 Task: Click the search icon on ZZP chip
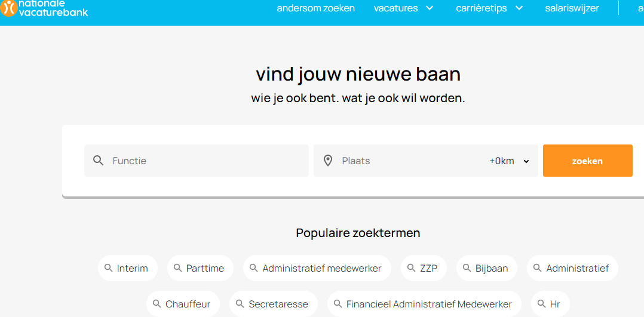pyautogui.click(x=411, y=268)
